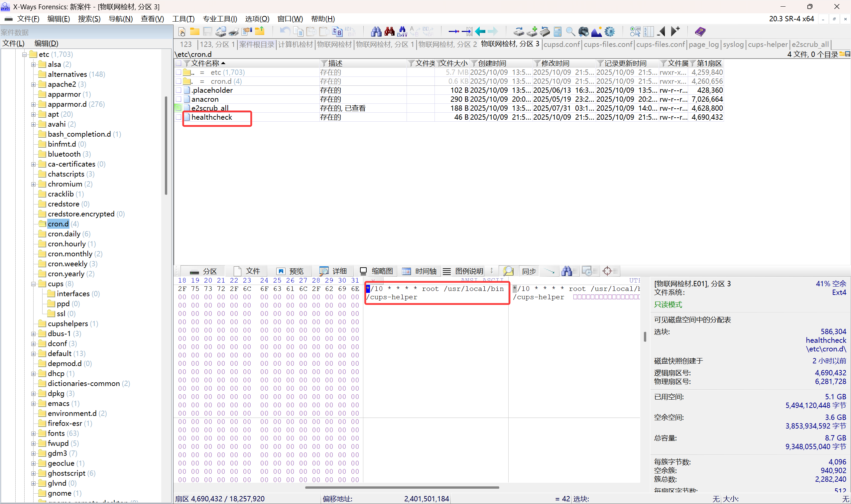
Task: Click the hex value search binoculars icon
Action: tap(402, 32)
